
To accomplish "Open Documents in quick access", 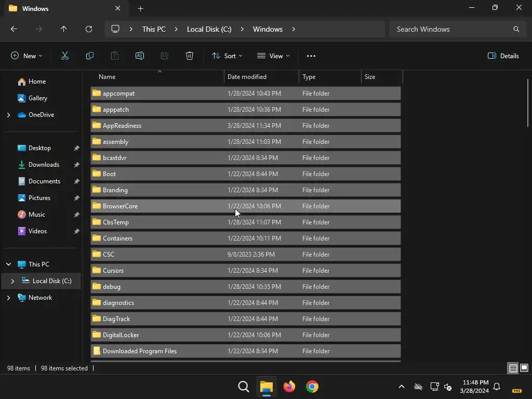I will click(x=45, y=181).
